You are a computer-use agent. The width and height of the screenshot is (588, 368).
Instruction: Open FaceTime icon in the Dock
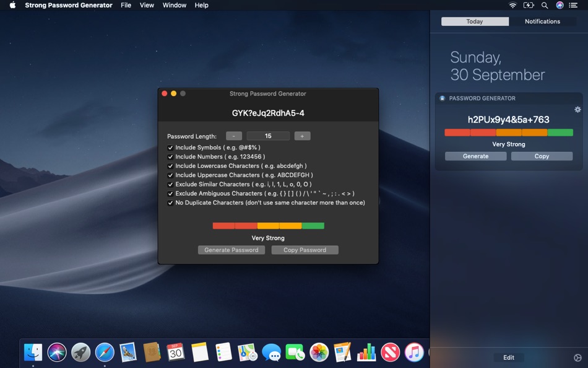click(x=295, y=353)
